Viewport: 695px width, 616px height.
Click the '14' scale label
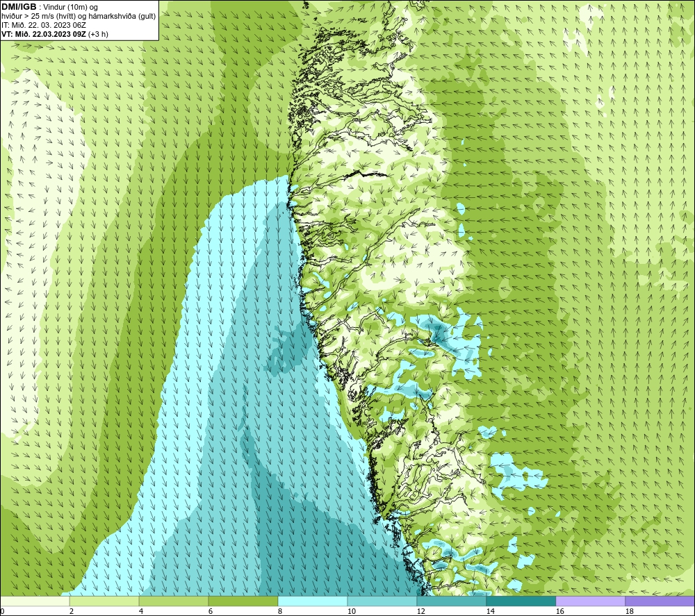tap(491, 612)
